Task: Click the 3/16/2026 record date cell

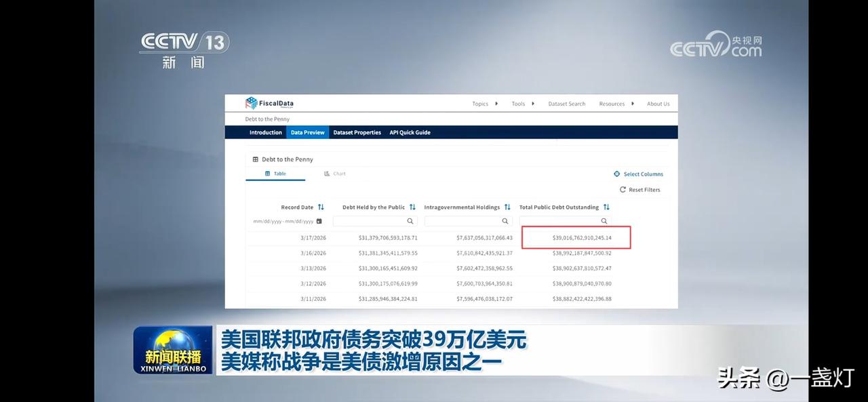Action: [x=313, y=254]
